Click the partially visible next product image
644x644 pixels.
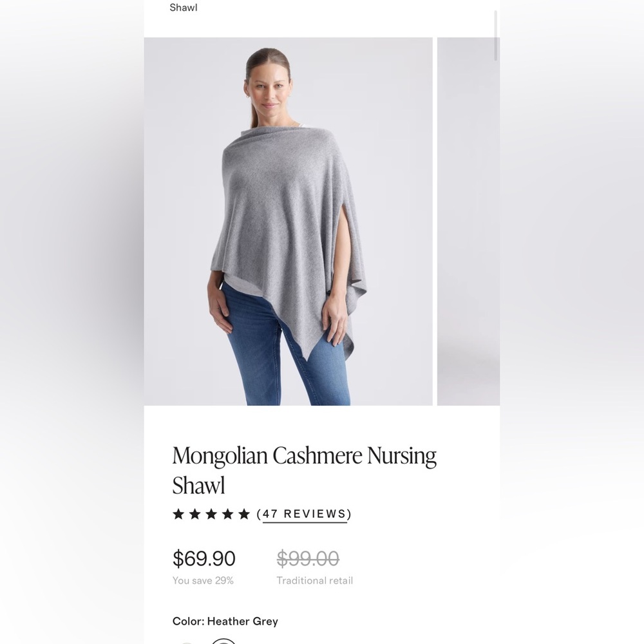468,222
